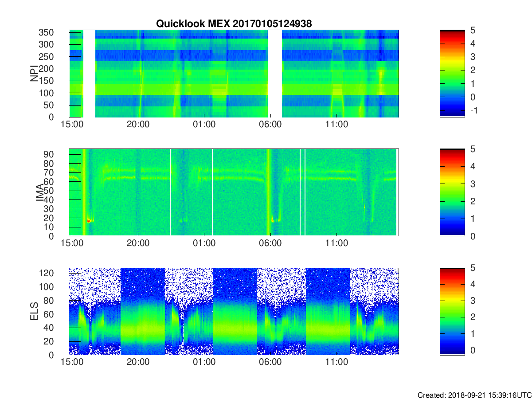The height and width of the screenshot is (399, 532).
Task: Select the 15:00 time label of IMA plot
Action: coord(72,243)
